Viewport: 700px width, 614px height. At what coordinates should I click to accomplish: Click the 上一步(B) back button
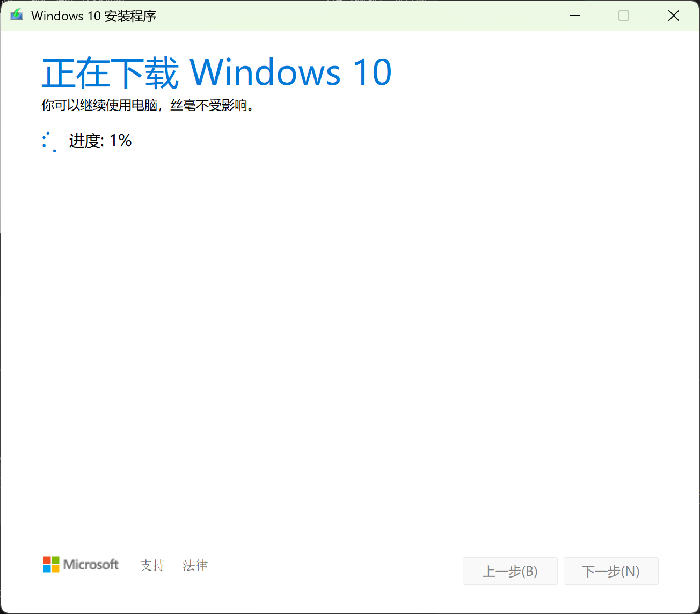[510, 571]
